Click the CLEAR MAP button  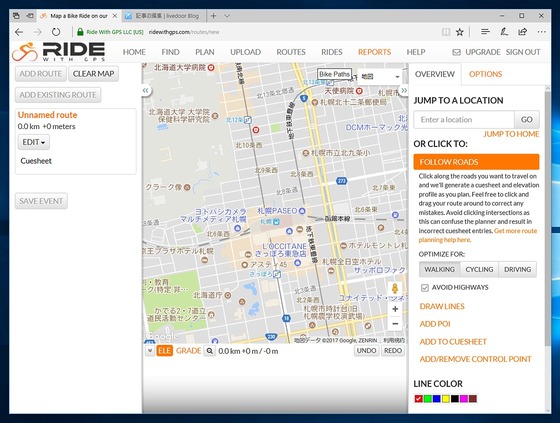coord(94,74)
